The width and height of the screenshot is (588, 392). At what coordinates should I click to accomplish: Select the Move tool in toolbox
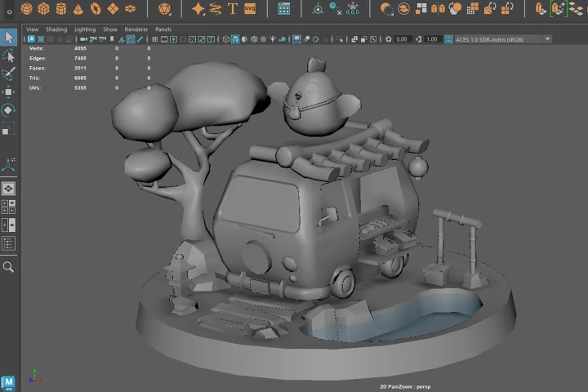pyautogui.click(x=8, y=92)
